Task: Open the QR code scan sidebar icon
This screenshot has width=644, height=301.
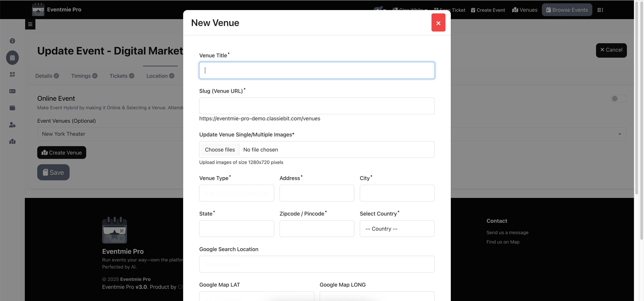Action: (x=12, y=74)
